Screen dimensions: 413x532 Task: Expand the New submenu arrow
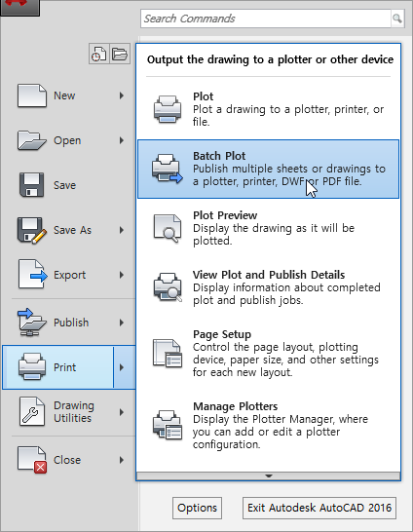click(122, 95)
